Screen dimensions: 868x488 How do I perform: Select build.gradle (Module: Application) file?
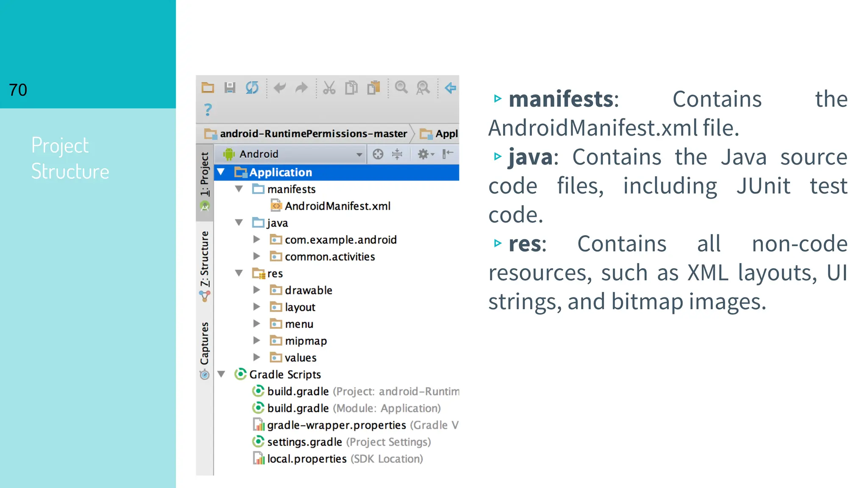coord(346,408)
